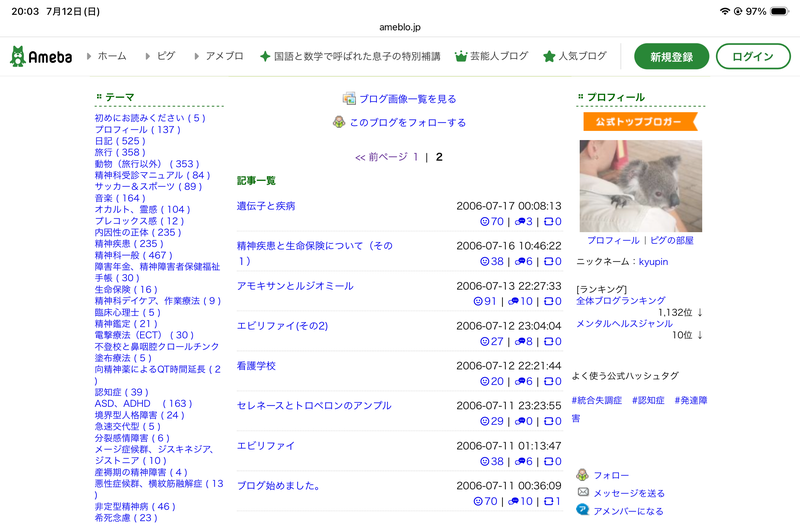The height and width of the screenshot is (525, 800).
Task: Open the ブログ始めました。 article
Action: tap(279, 486)
